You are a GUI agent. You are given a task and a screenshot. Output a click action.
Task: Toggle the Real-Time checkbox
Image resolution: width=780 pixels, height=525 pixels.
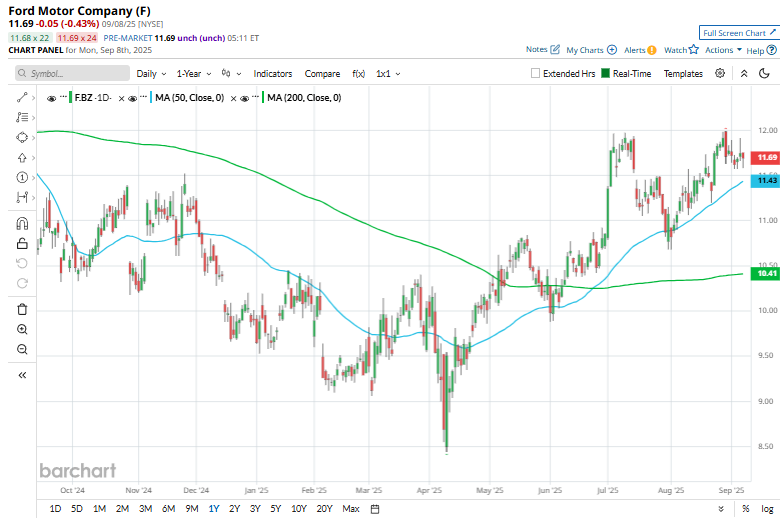click(605, 73)
